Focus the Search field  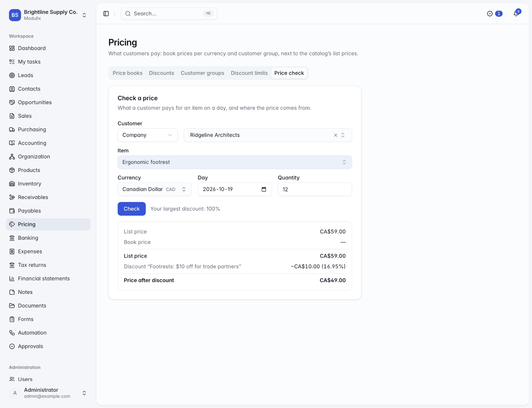(169, 14)
